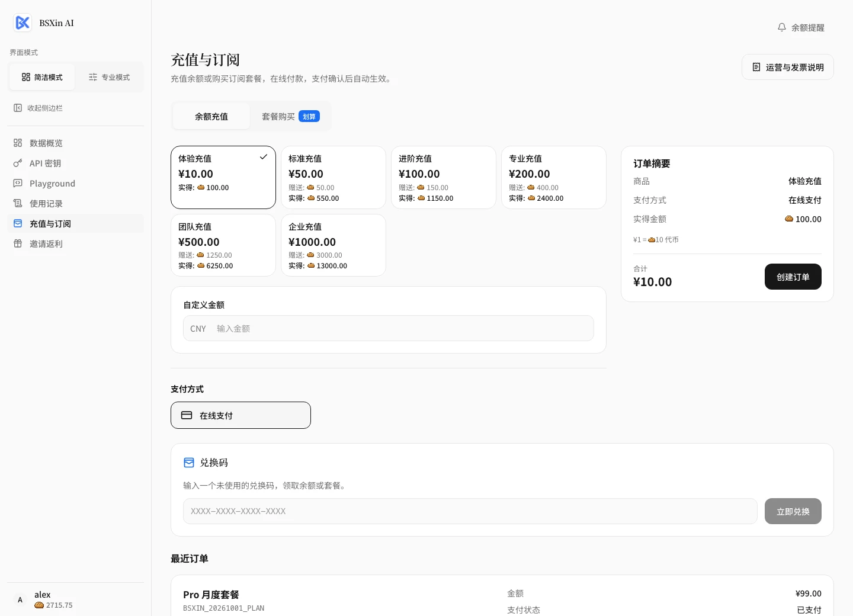Choose 在线支付 payment method
The width and height of the screenshot is (853, 616).
point(240,415)
